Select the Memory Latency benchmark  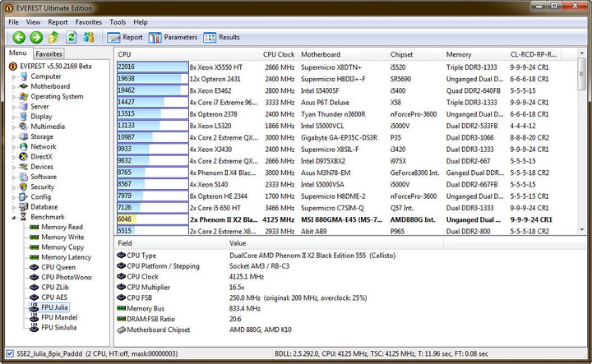66,257
